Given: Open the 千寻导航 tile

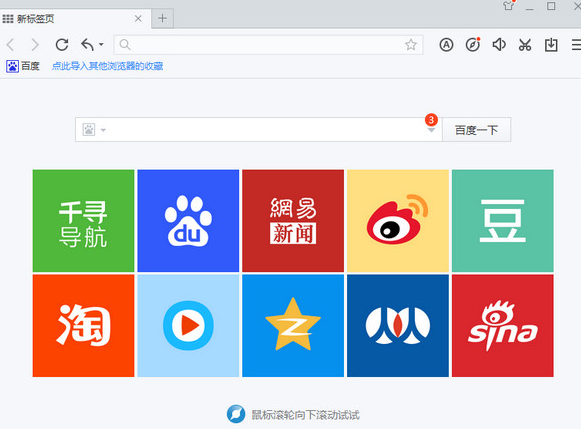Looking at the screenshot, I should coord(83,221).
